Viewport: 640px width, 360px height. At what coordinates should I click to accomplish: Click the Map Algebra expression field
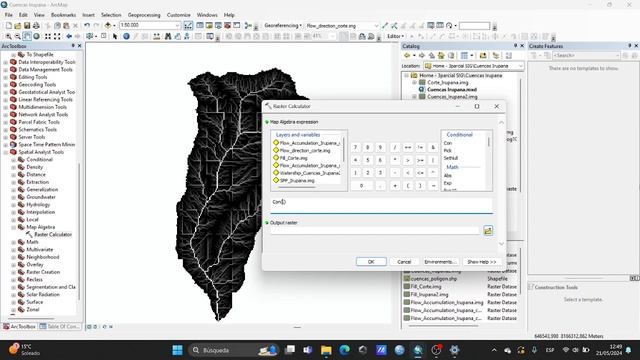coord(381,205)
